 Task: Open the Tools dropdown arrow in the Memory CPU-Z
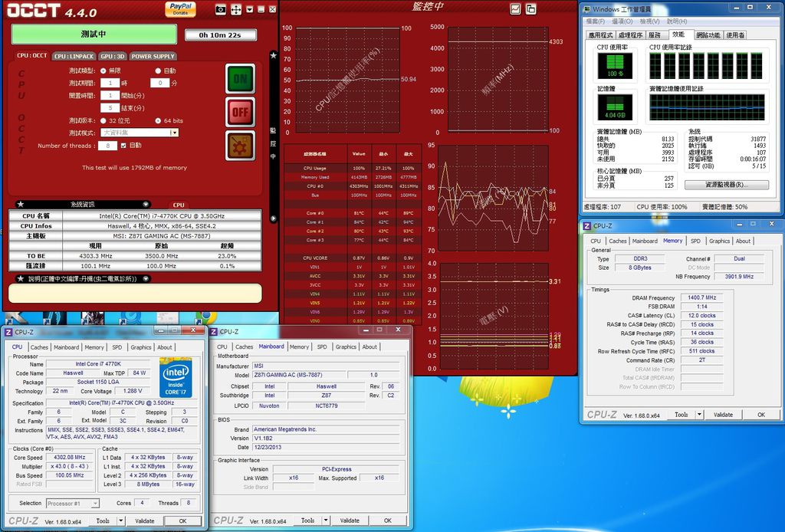pyautogui.click(x=699, y=415)
